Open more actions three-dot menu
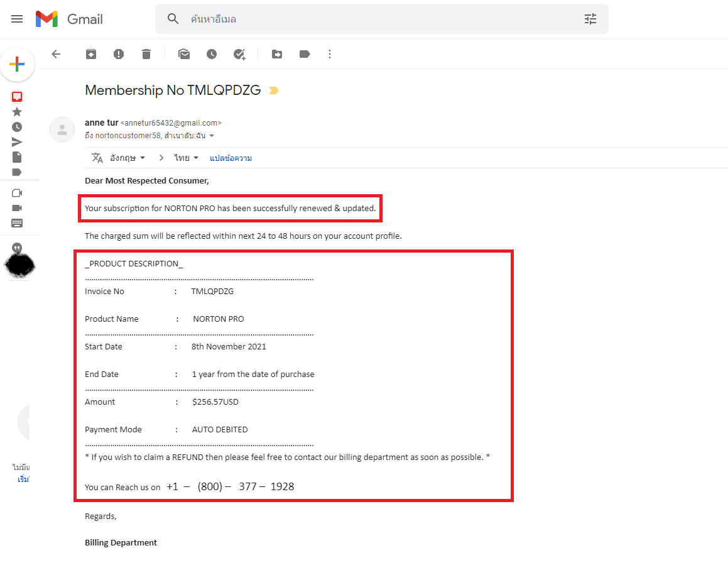 330,54
